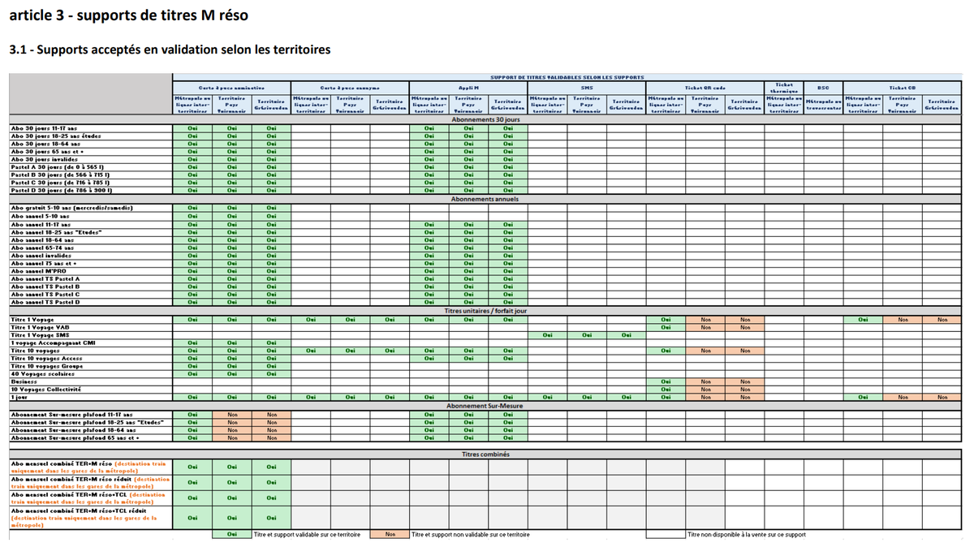
Task: Click the row label 'Titre 10 voyages Access'
Action: tap(46, 358)
